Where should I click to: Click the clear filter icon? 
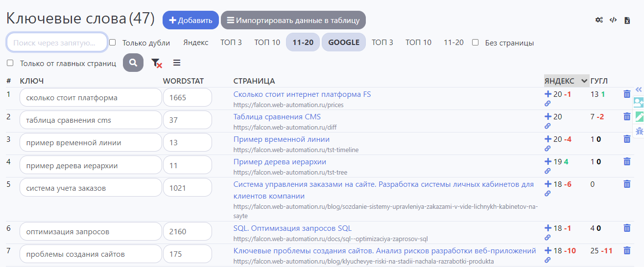157,63
